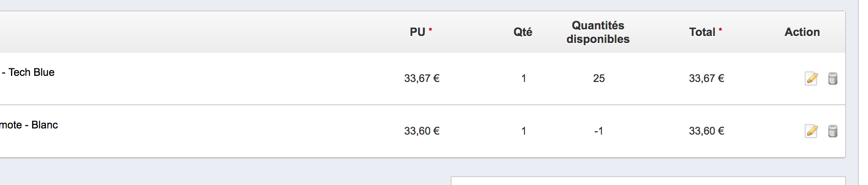Click the 33,67 € unit price

(422, 78)
